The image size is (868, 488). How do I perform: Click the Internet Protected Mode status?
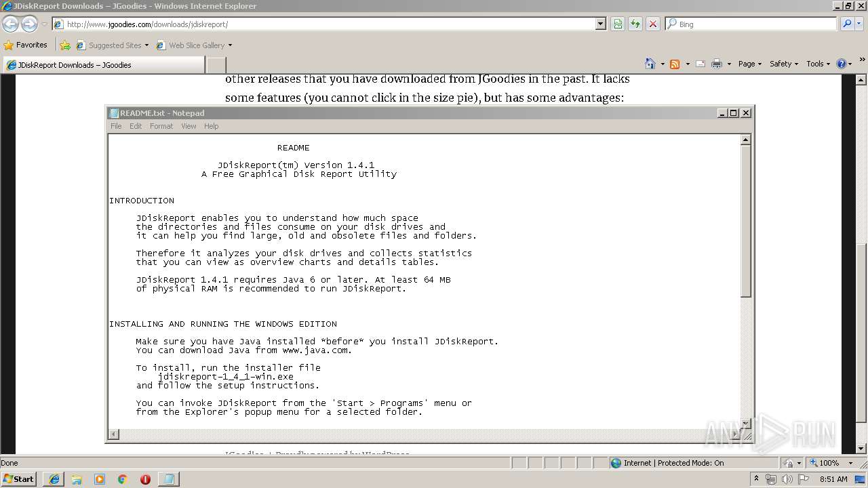click(673, 463)
